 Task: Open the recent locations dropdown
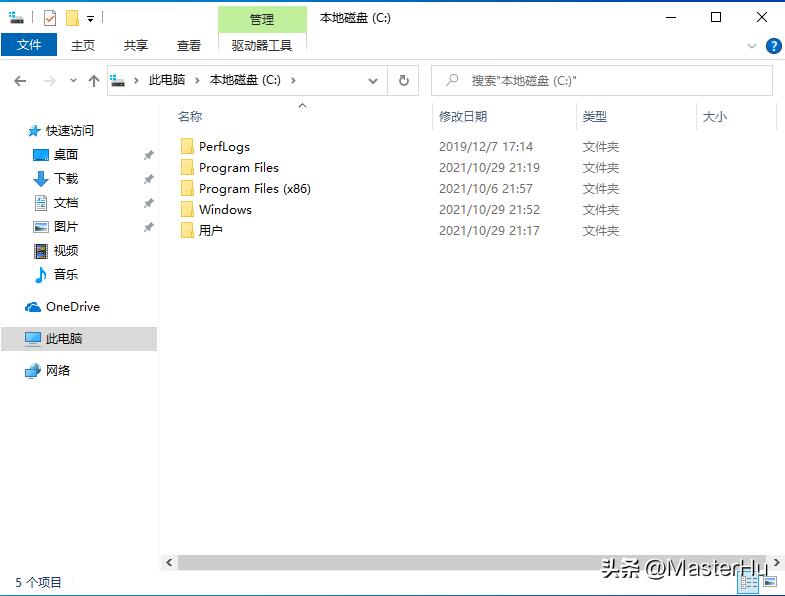pos(73,81)
